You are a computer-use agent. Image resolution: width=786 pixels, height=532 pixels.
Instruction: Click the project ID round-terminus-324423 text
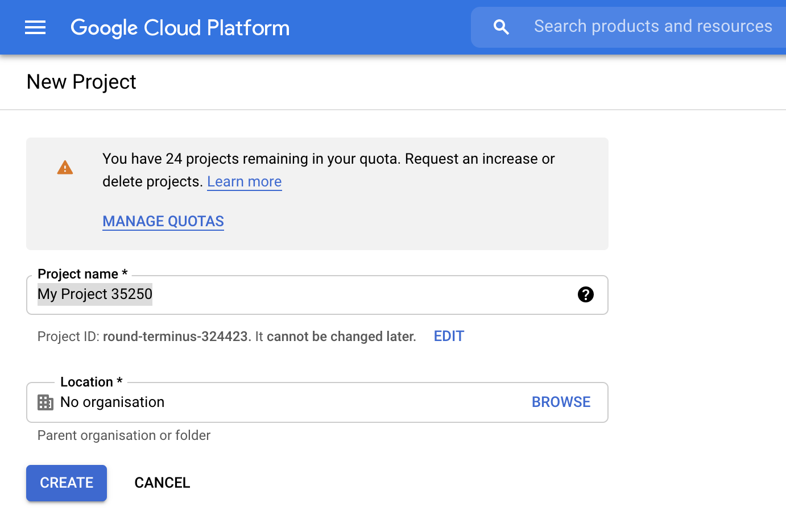[174, 336]
